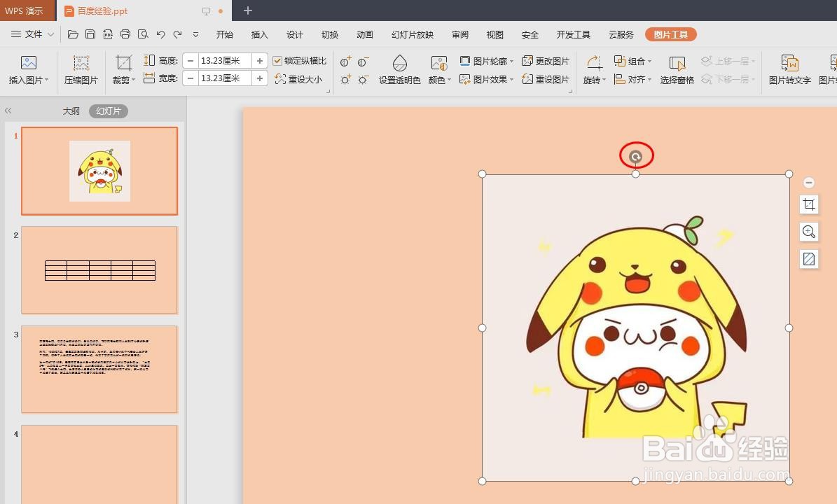This screenshot has height=504, width=837.
Task: Click the Redo arrow icon
Action: coord(178,35)
